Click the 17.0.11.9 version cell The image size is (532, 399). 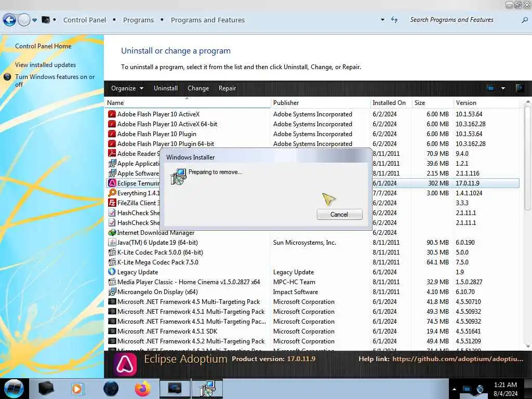468,183
